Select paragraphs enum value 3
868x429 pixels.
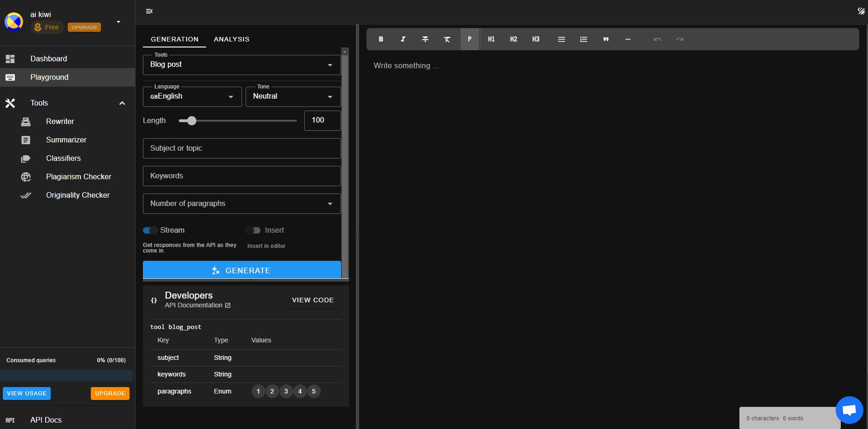coord(286,391)
